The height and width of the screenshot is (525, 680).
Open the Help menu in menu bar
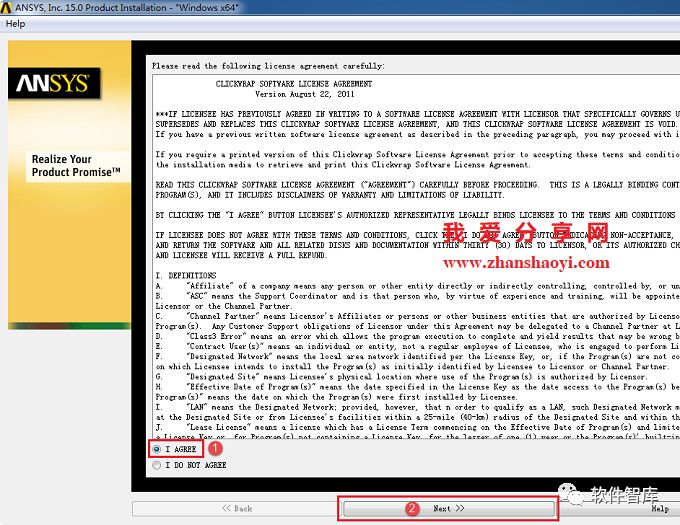(x=15, y=24)
